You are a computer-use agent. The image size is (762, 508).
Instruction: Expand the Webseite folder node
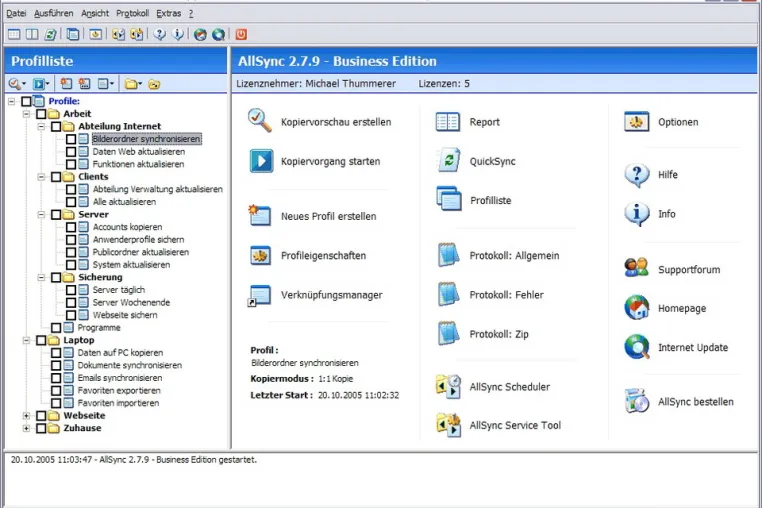pyautogui.click(x=26, y=416)
